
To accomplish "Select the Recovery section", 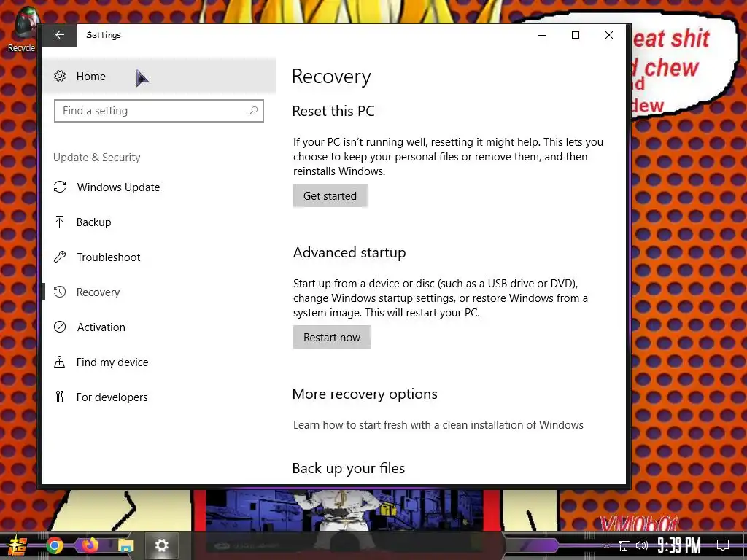I will click(159, 292).
